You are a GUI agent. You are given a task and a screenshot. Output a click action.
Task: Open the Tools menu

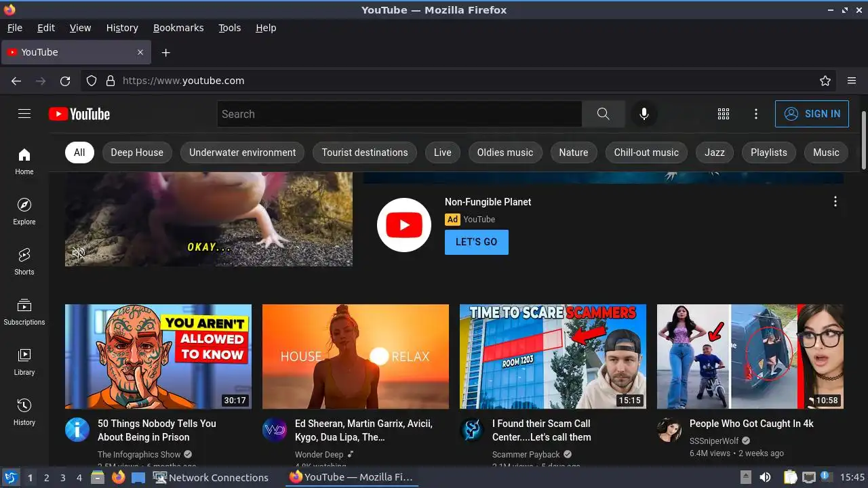[x=229, y=28]
